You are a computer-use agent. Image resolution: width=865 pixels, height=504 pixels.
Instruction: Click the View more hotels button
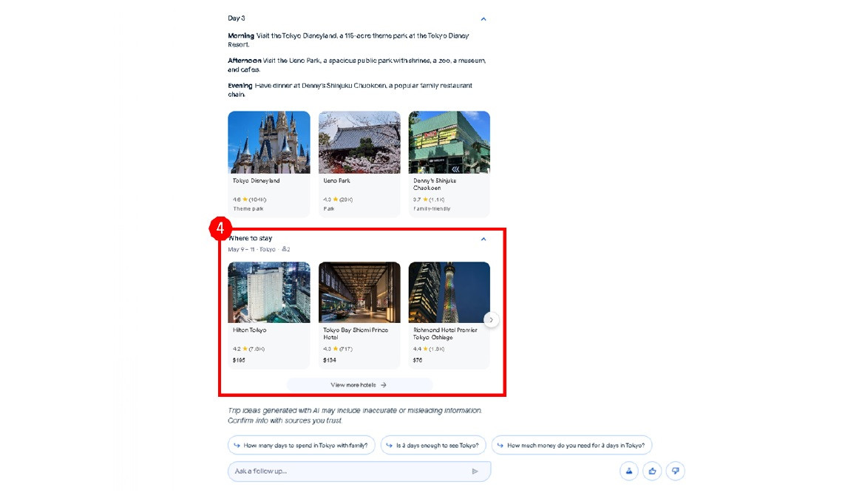(359, 385)
